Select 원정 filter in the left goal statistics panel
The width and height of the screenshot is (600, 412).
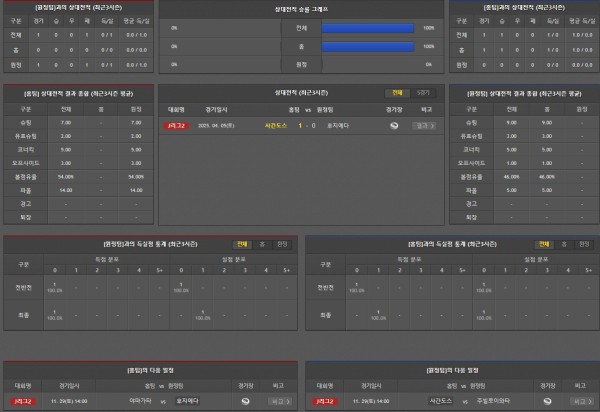pos(281,243)
